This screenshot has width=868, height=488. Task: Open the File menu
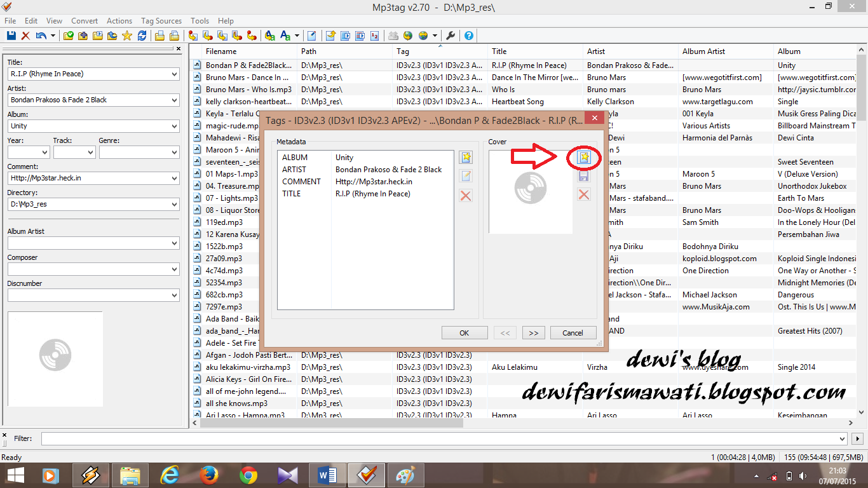(x=10, y=21)
